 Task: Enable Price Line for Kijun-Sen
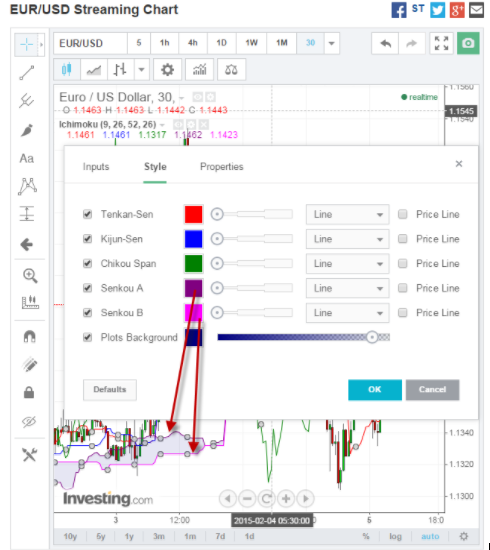point(403,239)
